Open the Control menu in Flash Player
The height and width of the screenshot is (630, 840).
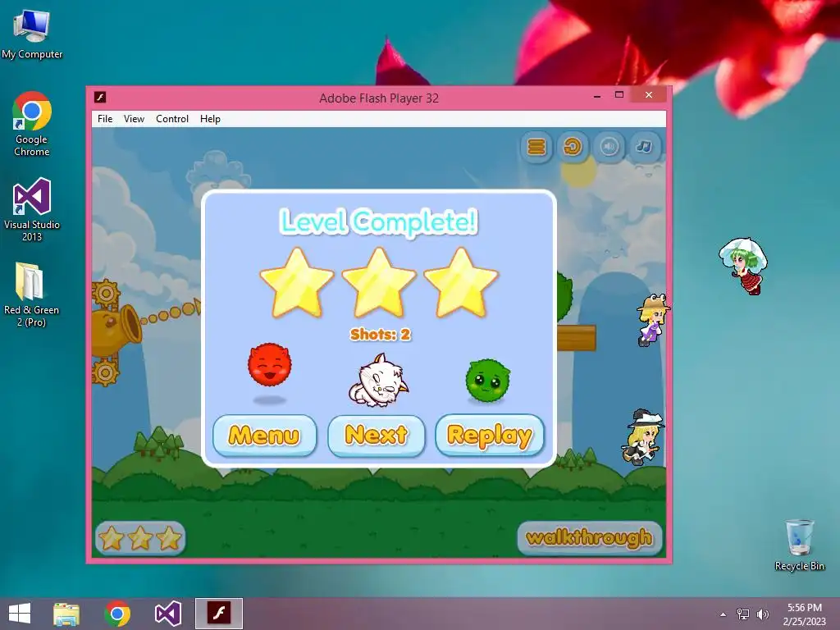[x=172, y=119]
